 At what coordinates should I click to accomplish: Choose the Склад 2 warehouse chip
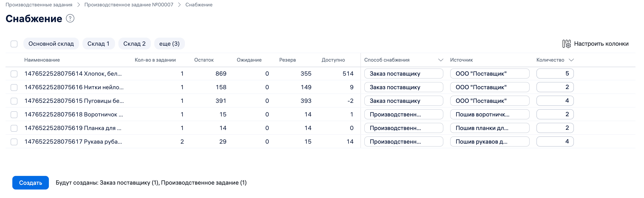tap(134, 44)
